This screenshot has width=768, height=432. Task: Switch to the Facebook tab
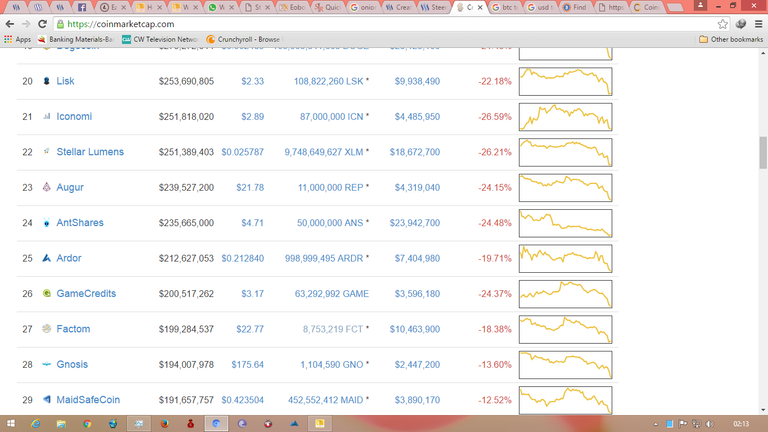[x=82, y=7]
